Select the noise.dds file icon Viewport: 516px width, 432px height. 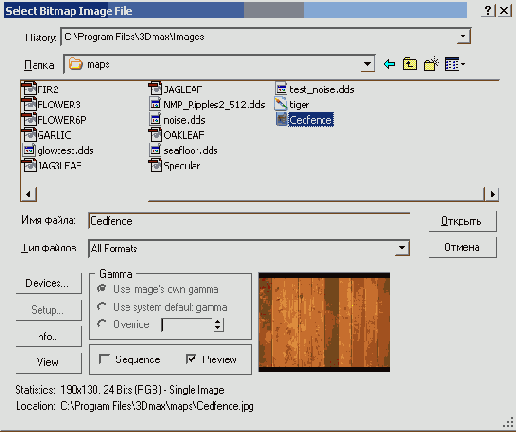coord(155,119)
